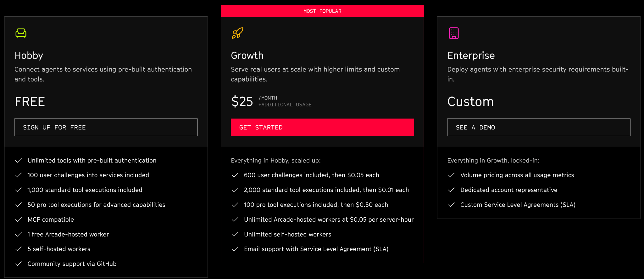
Task: Click the FREE price label on Hobby
Action: point(30,101)
